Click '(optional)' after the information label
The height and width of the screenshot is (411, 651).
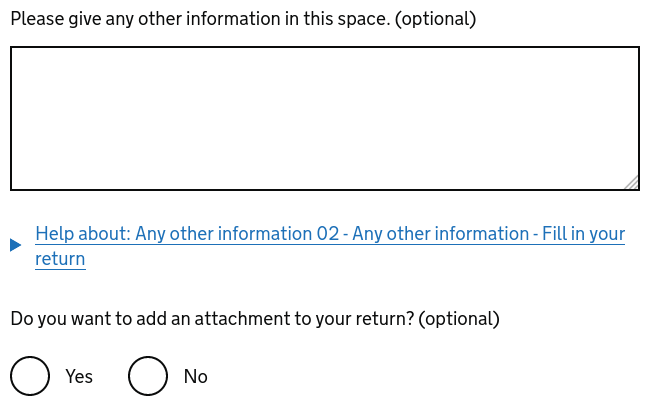click(x=436, y=19)
